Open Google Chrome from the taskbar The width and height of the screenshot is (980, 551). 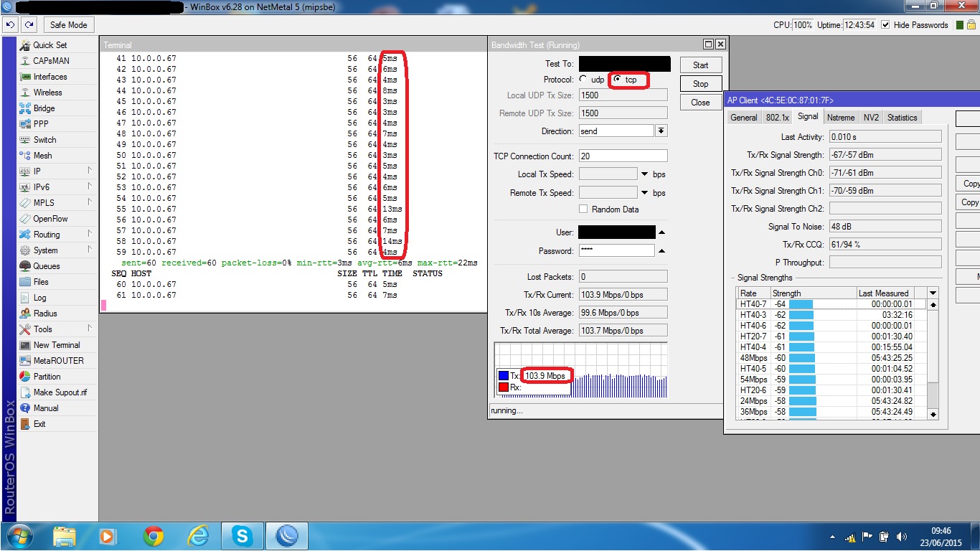tap(153, 536)
